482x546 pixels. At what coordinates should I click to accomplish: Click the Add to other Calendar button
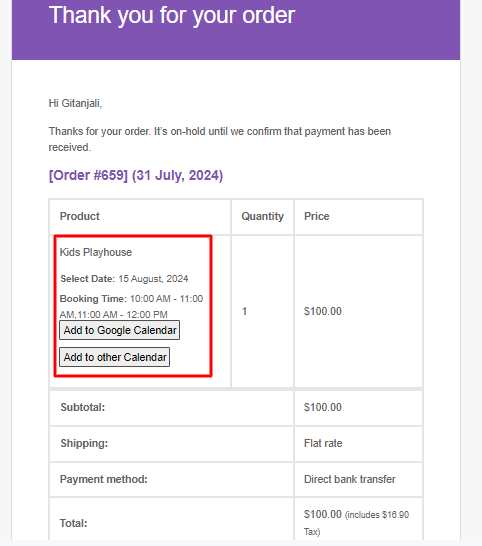tap(115, 357)
